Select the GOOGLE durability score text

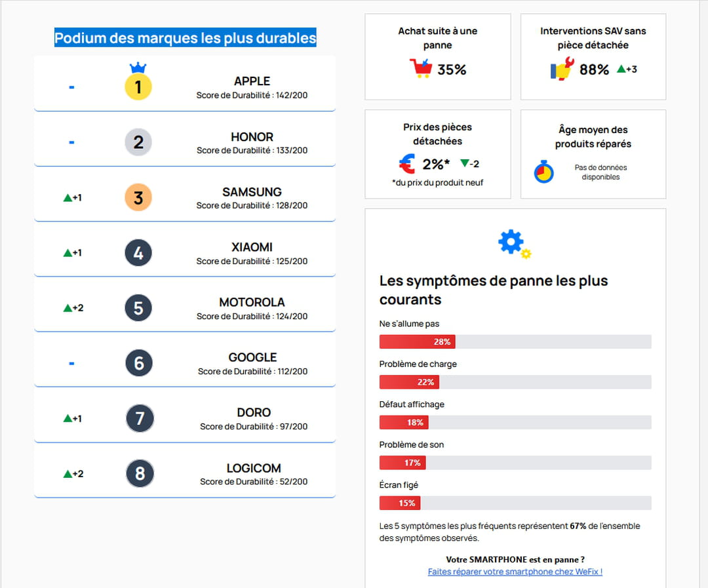pos(252,371)
